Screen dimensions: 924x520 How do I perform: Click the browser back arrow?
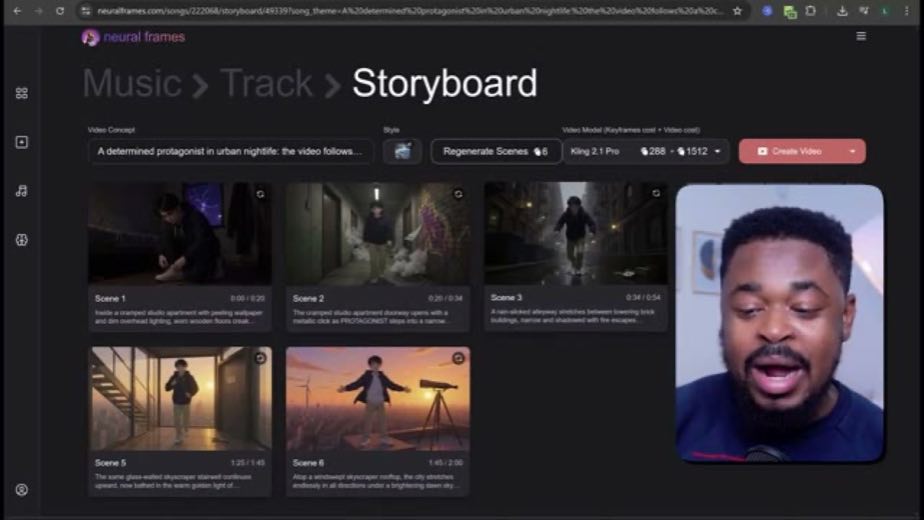[17, 11]
